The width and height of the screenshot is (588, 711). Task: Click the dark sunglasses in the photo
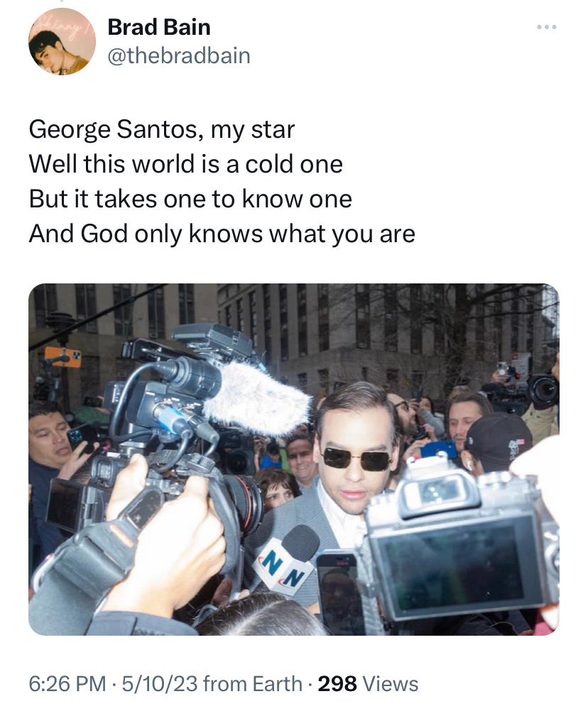pos(356,458)
